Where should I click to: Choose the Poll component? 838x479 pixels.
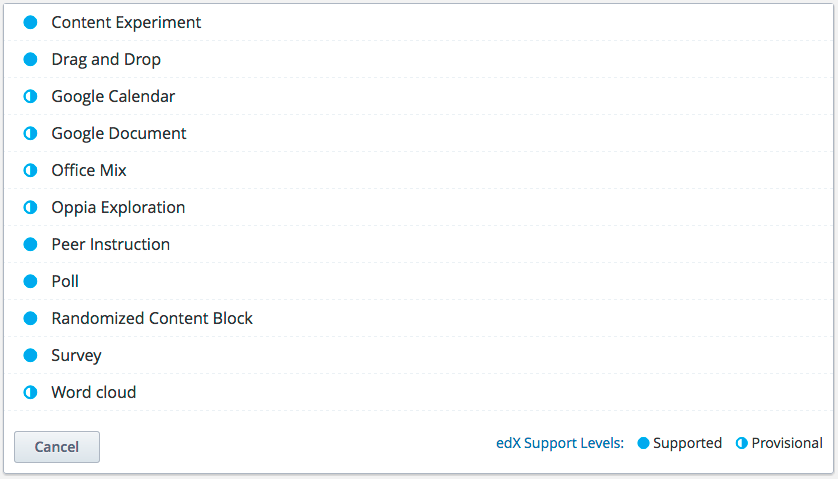pos(65,281)
